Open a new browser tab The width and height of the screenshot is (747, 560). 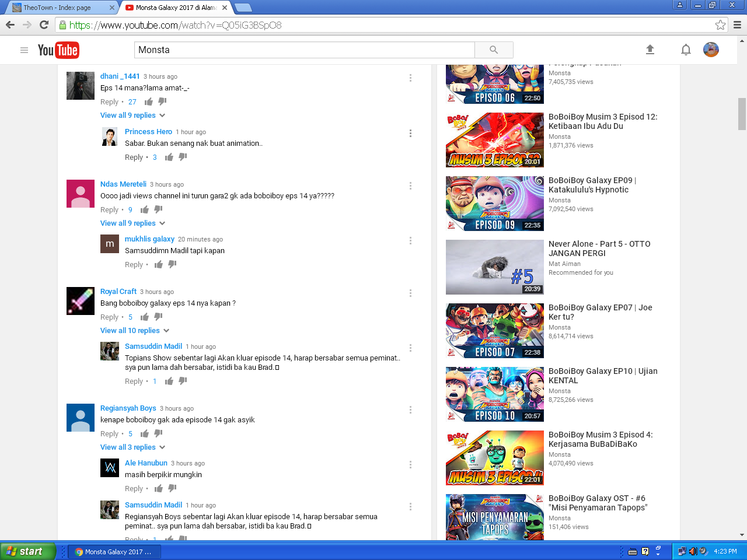pyautogui.click(x=243, y=8)
